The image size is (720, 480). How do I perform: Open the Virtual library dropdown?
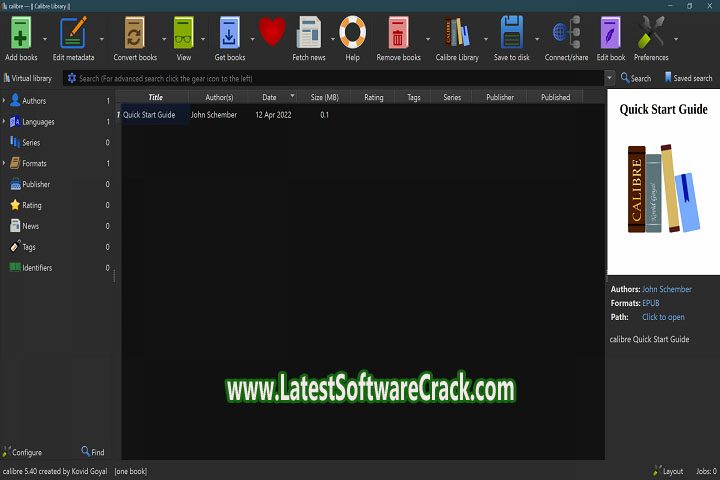(28, 78)
